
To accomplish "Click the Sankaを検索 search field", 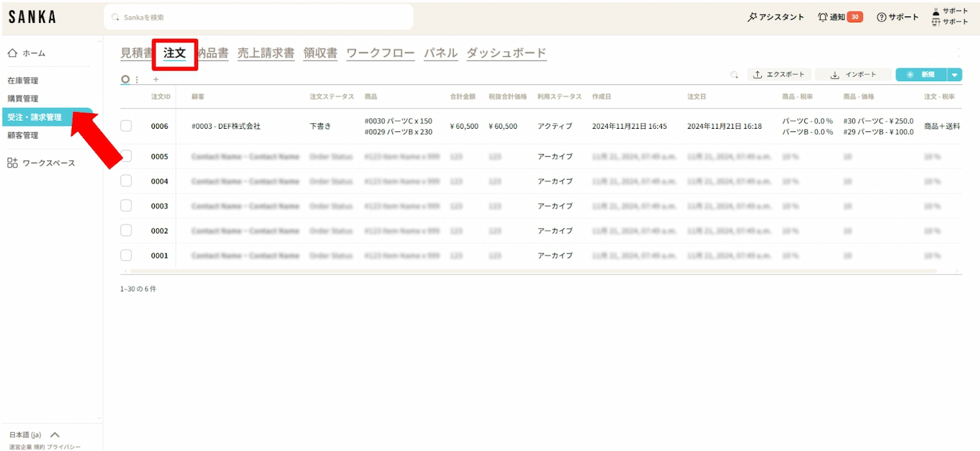I will pyautogui.click(x=259, y=17).
